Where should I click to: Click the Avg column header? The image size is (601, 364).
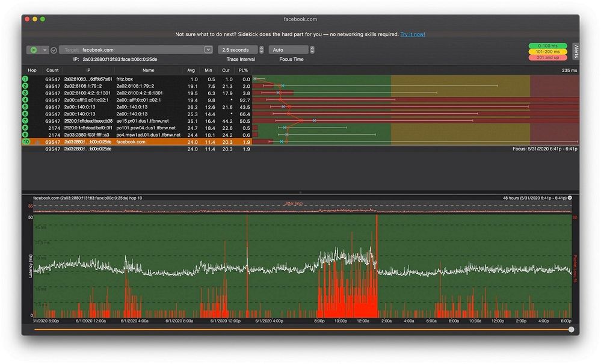[x=191, y=70]
